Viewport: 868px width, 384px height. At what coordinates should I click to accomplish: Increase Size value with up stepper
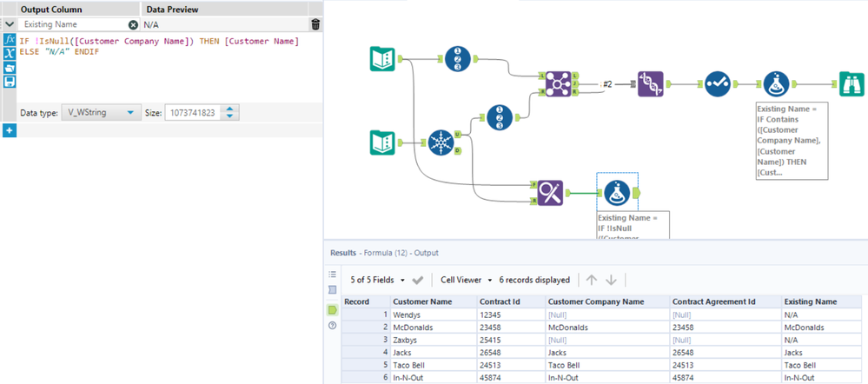(x=230, y=109)
